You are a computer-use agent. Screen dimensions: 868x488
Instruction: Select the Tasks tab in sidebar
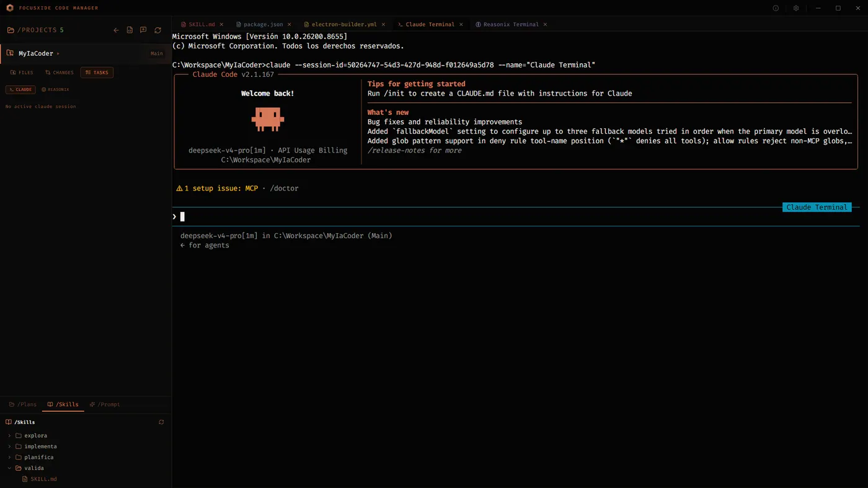click(x=97, y=73)
